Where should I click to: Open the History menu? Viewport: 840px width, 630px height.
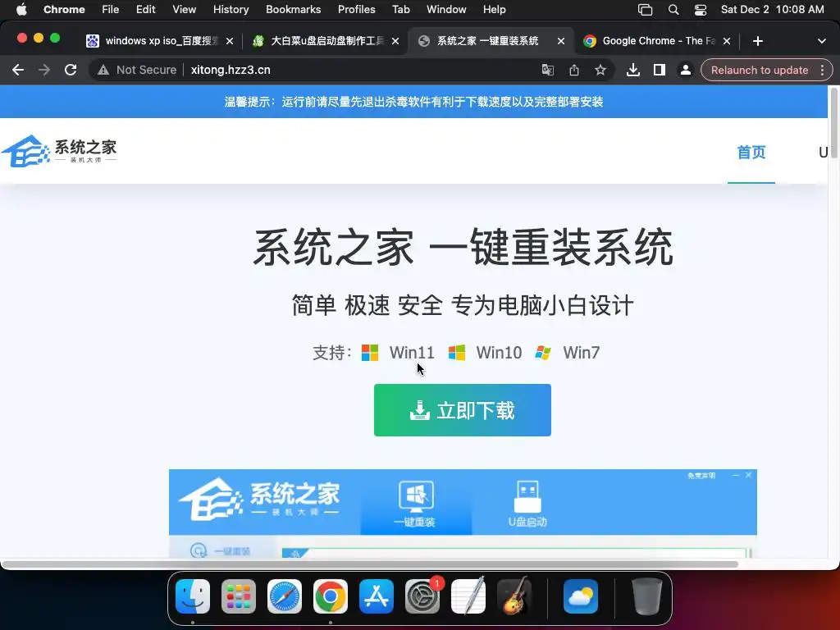pyautogui.click(x=231, y=10)
